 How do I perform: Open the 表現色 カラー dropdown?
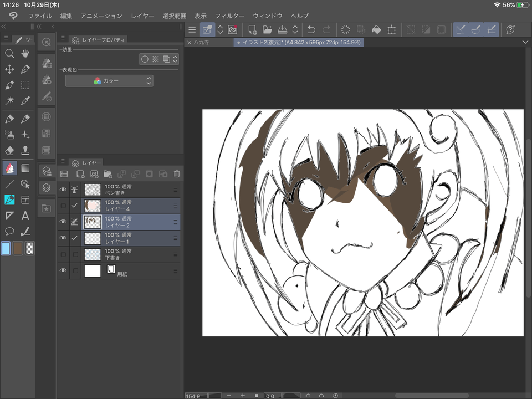(x=108, y=80)
